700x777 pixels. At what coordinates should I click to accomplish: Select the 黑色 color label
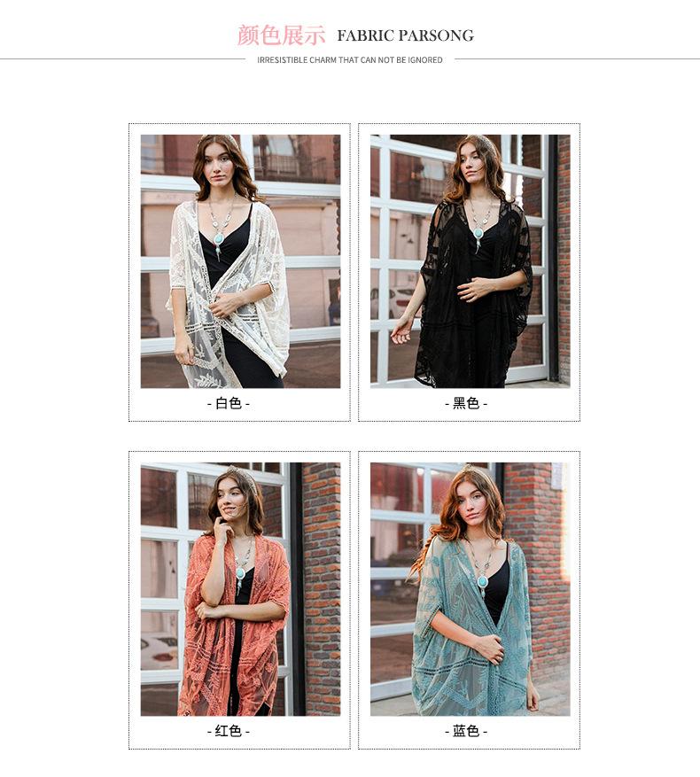tap(466, 403)
